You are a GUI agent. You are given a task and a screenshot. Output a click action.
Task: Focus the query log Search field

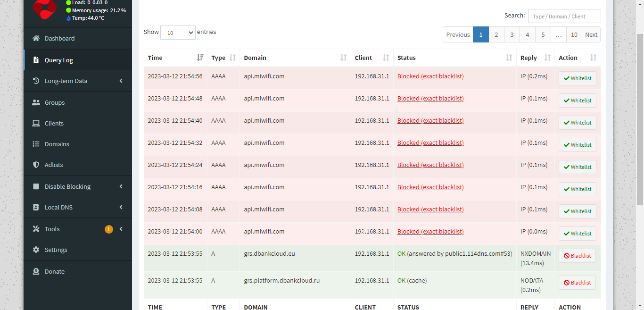[x=564, y=16]
